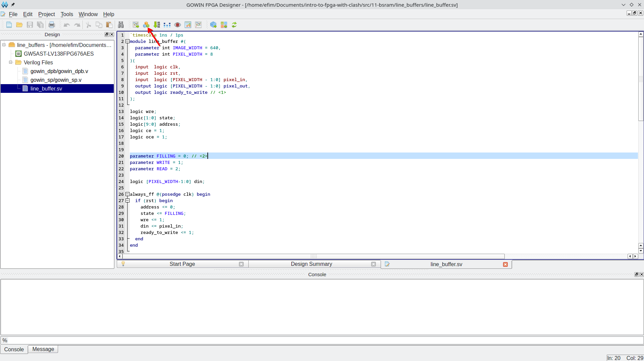Click the Save toolbar icon
This screenshot has width=644, height=361.
point(30,25)
